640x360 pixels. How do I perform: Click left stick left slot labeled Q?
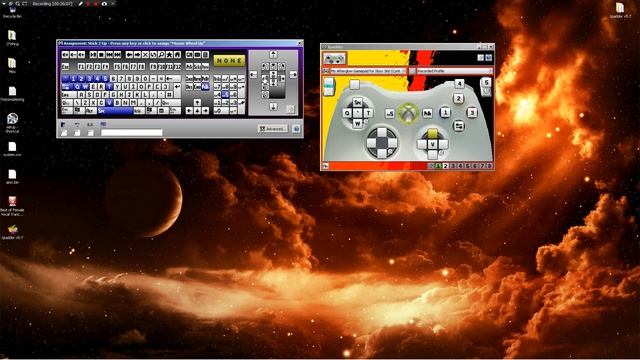point(347,113)
